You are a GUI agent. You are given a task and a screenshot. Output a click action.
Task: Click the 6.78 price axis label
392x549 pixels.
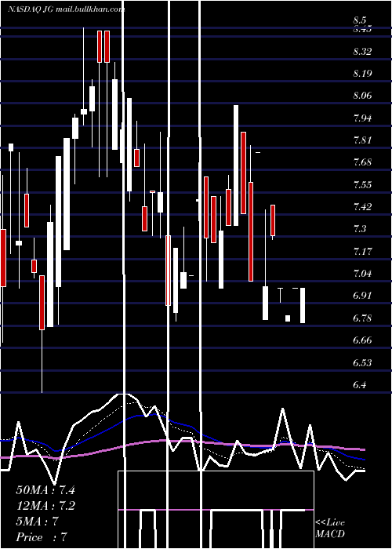pyautogui.click(x=362, y=318)
